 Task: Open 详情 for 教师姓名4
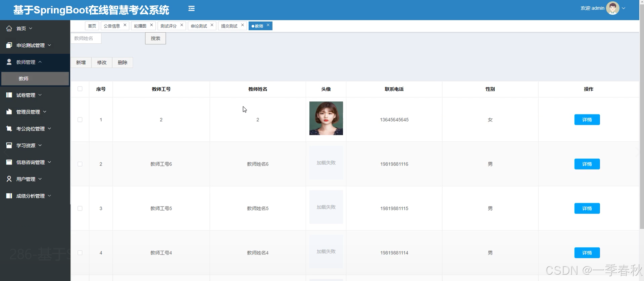[587, 253]
